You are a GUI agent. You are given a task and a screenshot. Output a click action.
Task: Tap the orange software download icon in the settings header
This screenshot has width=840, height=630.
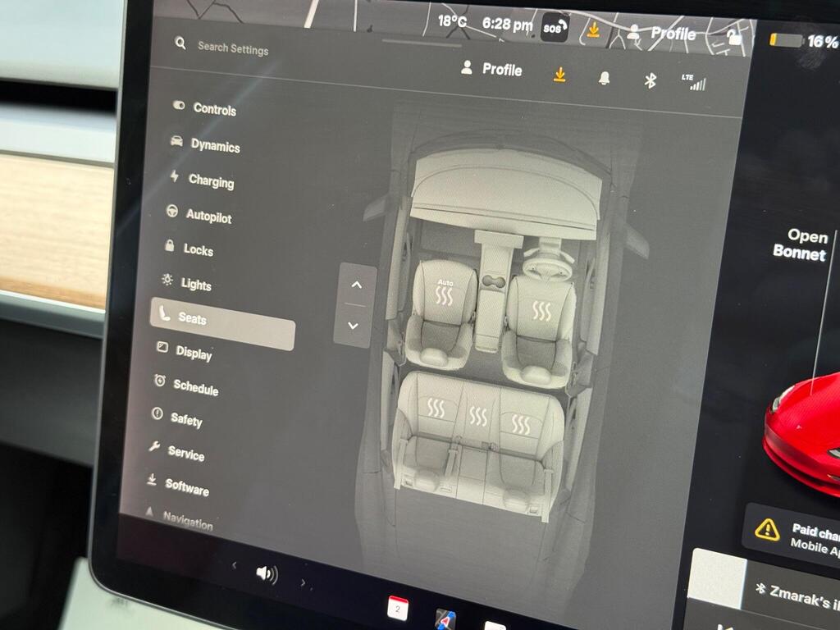click(559, 75)
